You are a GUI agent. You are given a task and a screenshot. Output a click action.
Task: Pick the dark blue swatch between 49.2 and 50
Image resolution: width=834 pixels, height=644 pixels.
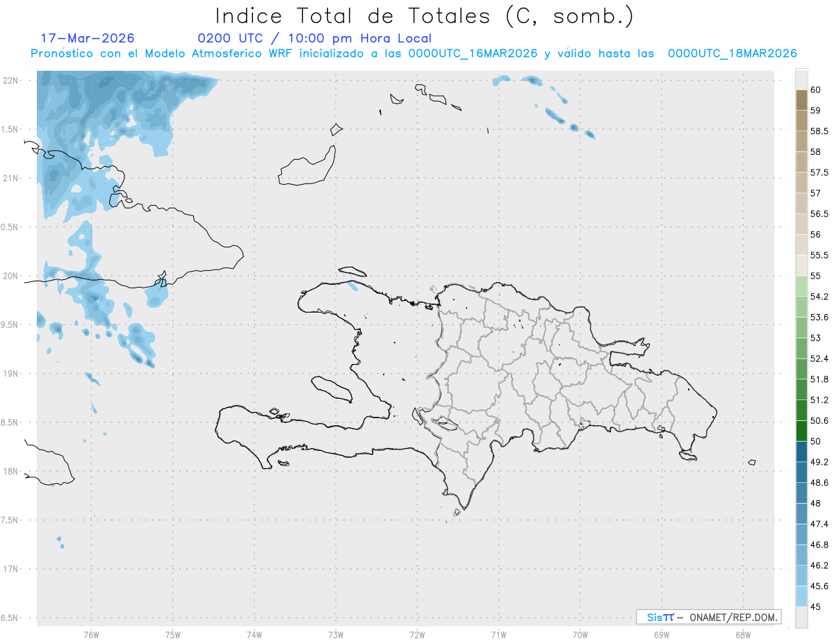801,452
